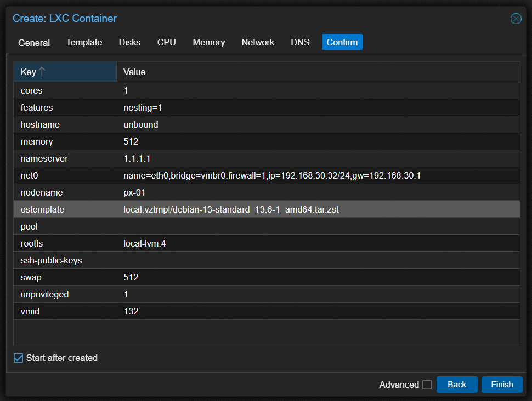This screenshot has width=532, height=401.
Task: Go to the CPU tab
Action: (166, 42)
